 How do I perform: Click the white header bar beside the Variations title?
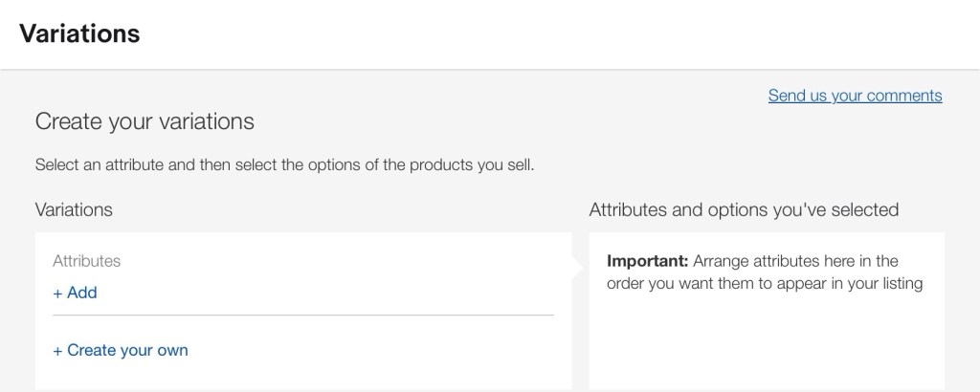pyautogui.click(x=574, y=33)
